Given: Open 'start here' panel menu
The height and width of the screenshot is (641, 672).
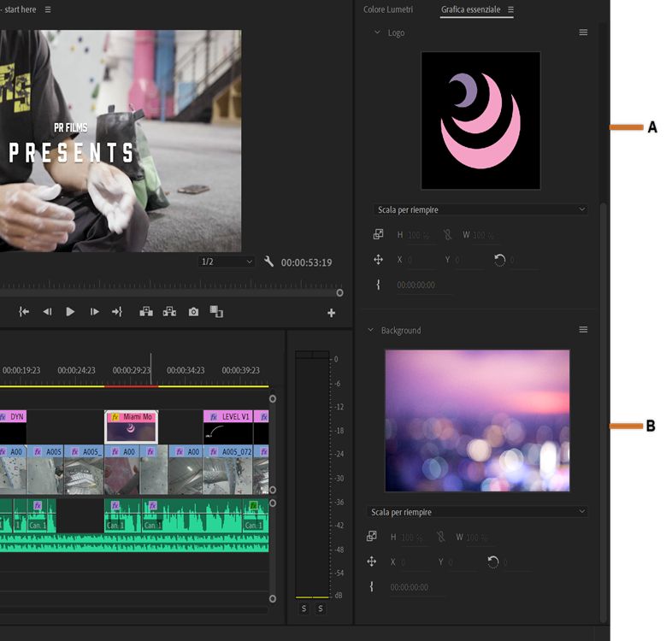Looking at the screenshot, I should [48, 9].
